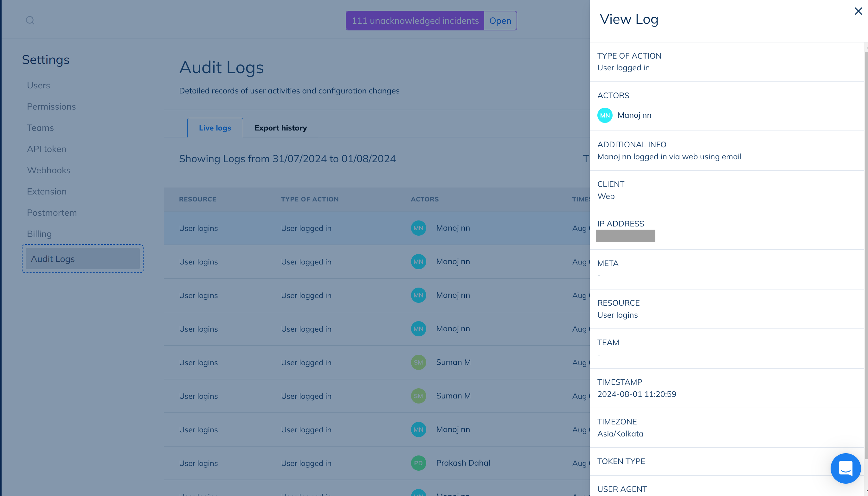Screen dimensions: 868x496
Task: Open Webhooks settings
Action: click(x=49, y=170)
